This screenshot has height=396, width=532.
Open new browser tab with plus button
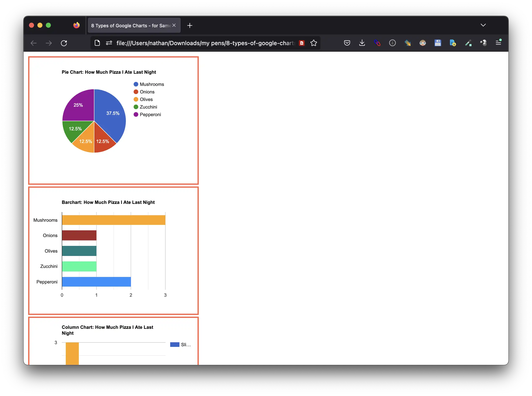coord(190,25)
